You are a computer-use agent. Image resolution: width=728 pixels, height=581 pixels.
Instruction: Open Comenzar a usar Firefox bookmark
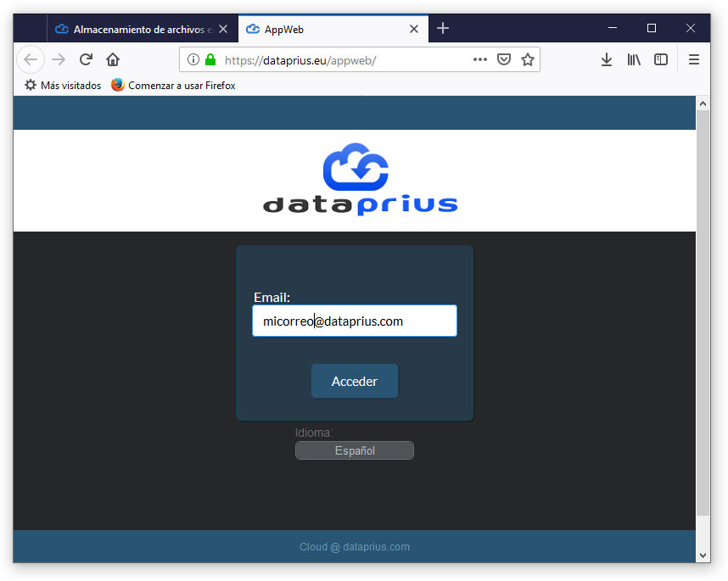click(173, 86)
